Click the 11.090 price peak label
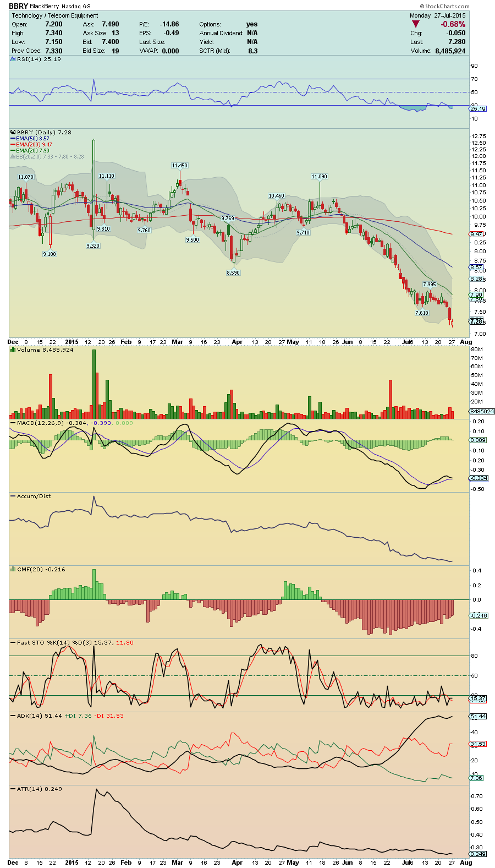The width and height of the screenshot is (495, 868). coord(319,177)
